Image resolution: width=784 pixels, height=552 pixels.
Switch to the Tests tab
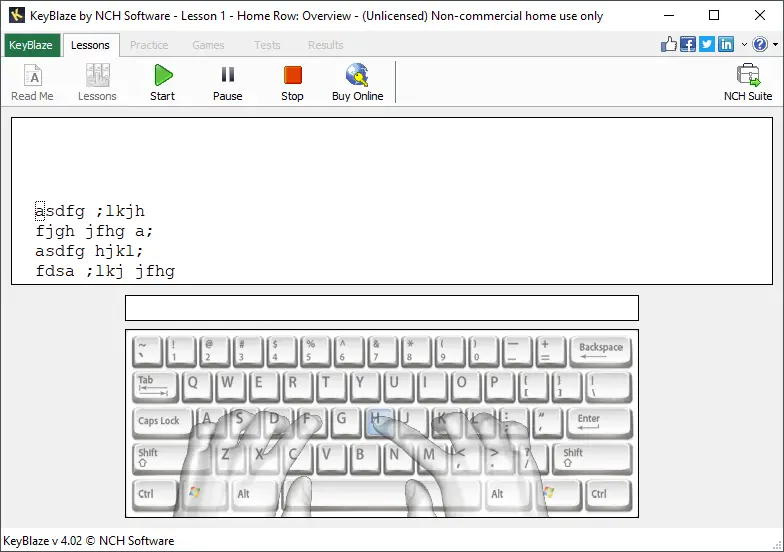click(x=267, y=45)
